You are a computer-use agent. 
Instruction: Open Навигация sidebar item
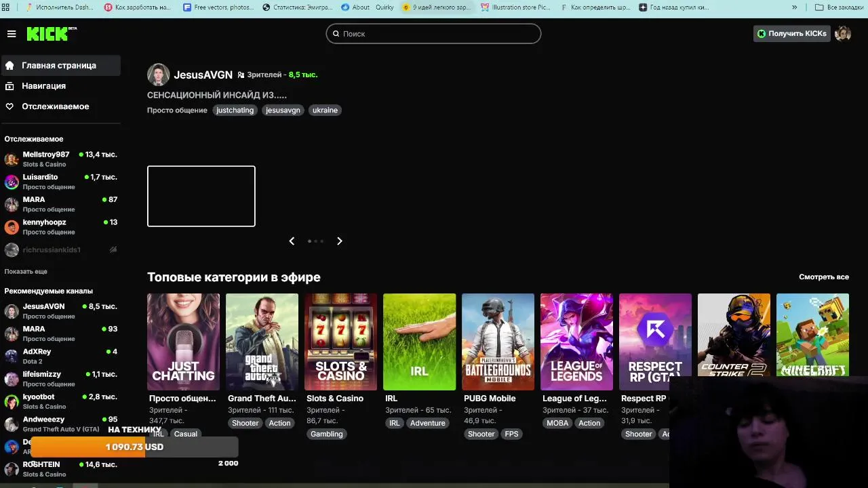click(x=61, y=86)
